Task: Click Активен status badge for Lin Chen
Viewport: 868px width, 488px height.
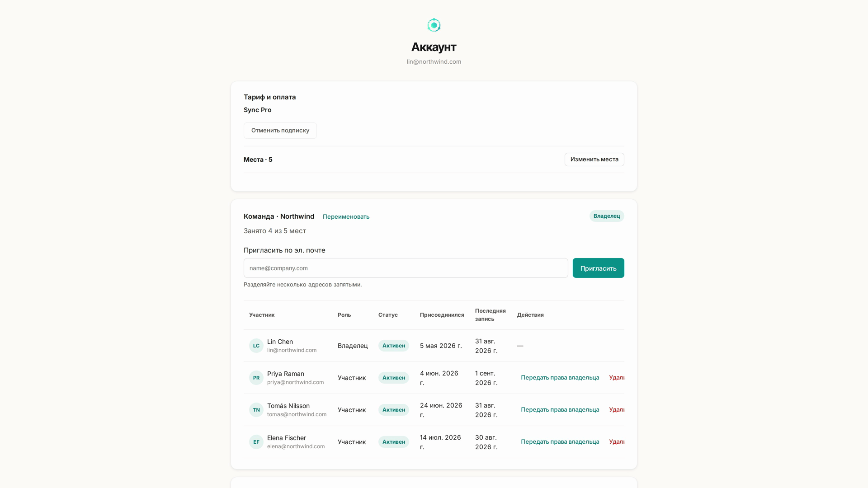Action: click(x=394, y=346)
